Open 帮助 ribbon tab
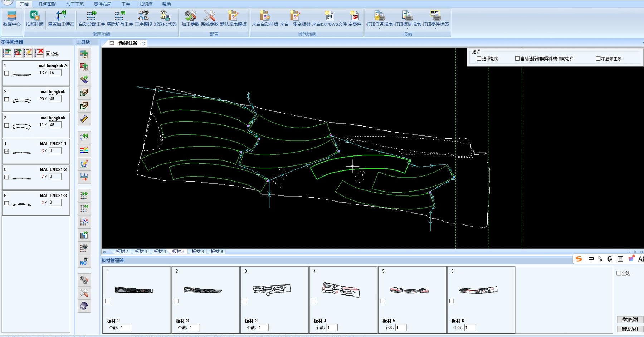 (166, 4)
